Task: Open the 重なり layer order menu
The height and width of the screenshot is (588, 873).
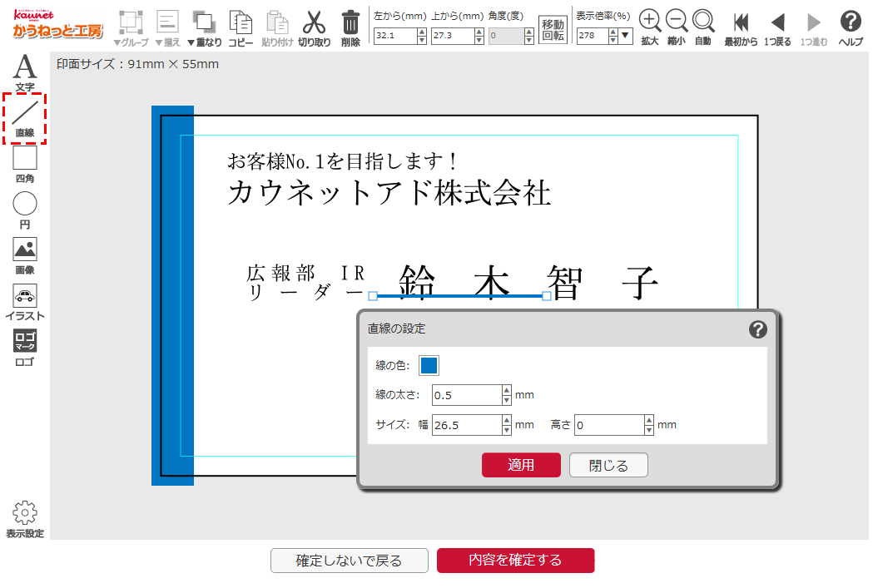Action: coord(205,27)
